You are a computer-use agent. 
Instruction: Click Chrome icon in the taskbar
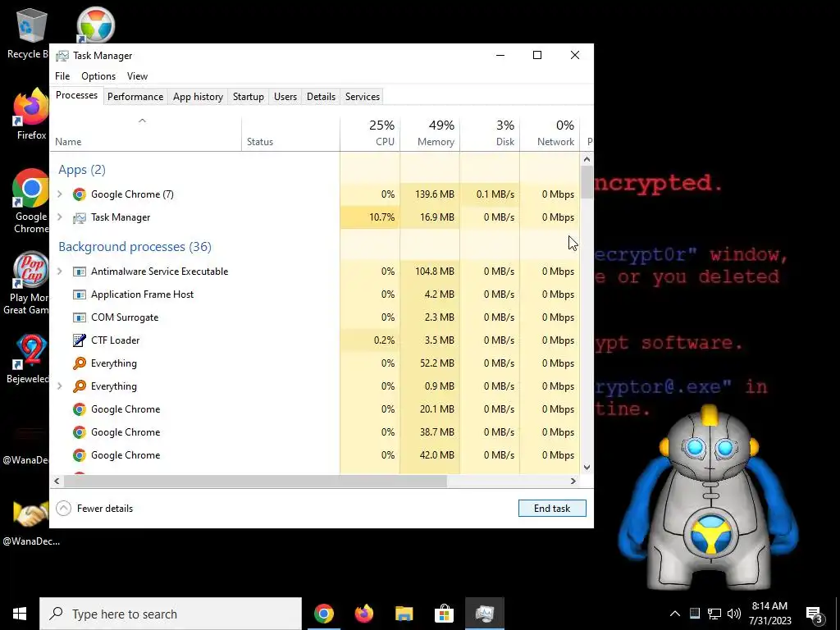(x=323, y=614)
